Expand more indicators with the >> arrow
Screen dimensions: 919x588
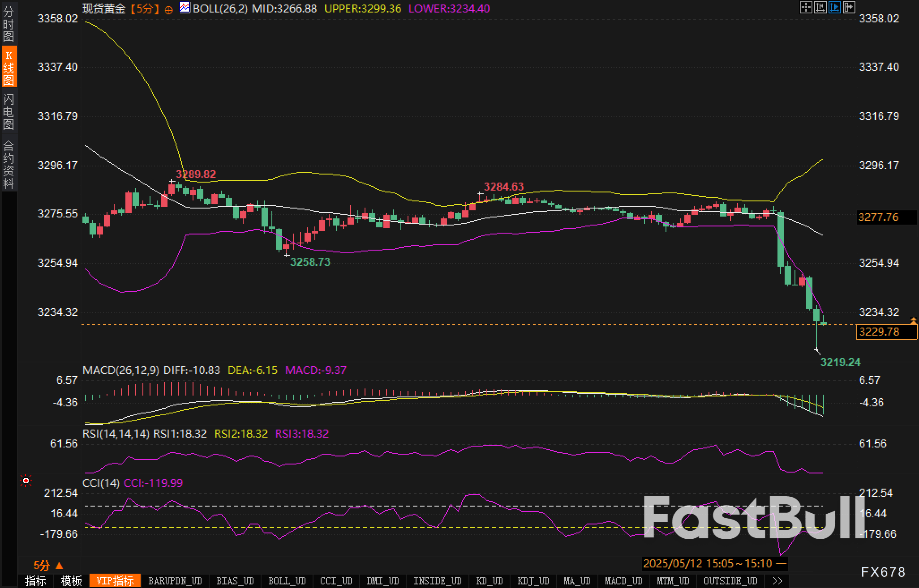click(778, 581)
